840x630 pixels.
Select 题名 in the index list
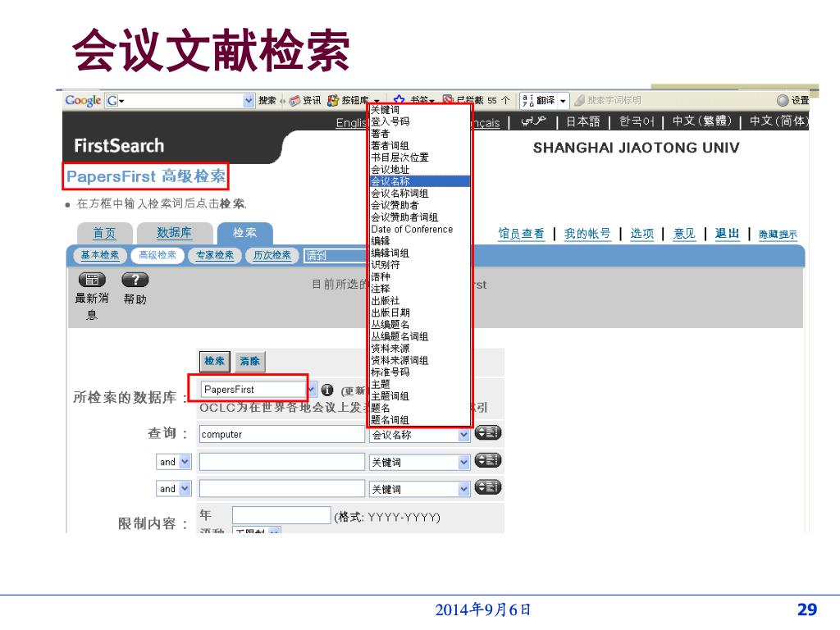[420, 409]
